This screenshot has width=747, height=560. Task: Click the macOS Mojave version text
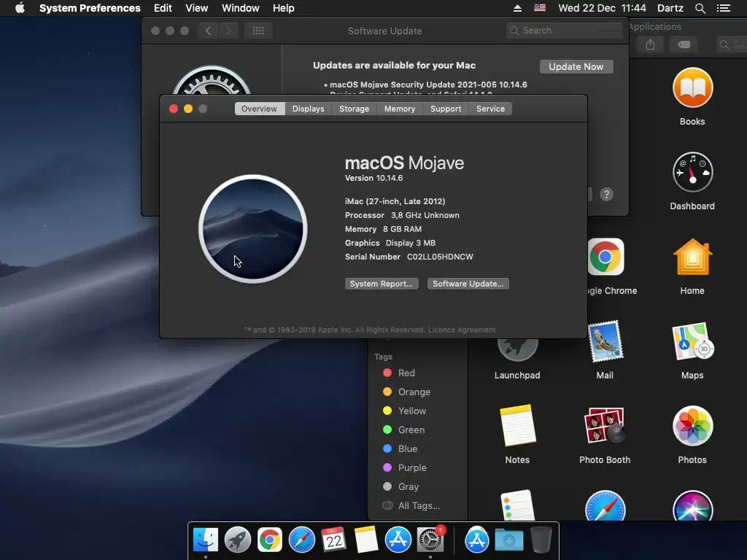click(x=374, y=178)
